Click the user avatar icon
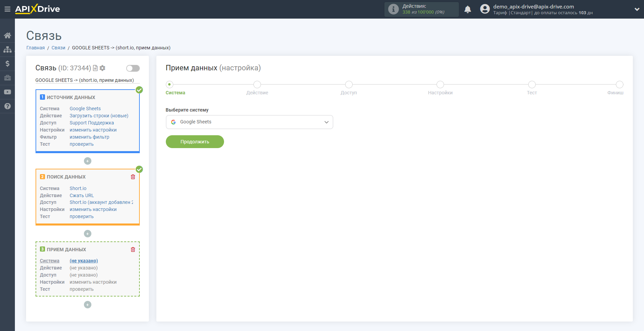The image size is (644, 331). click(485, 9)
